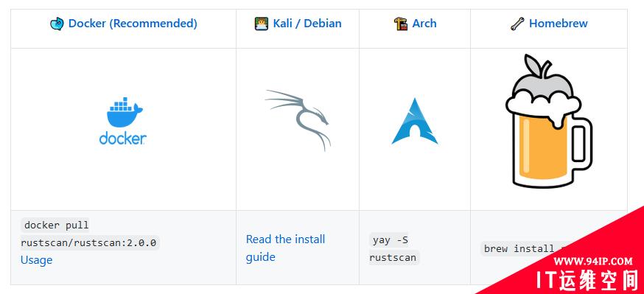Screen dimensions: 644x294
Task: Click the WWW.94IP.COM watermark text
Action: coord(593,261)
